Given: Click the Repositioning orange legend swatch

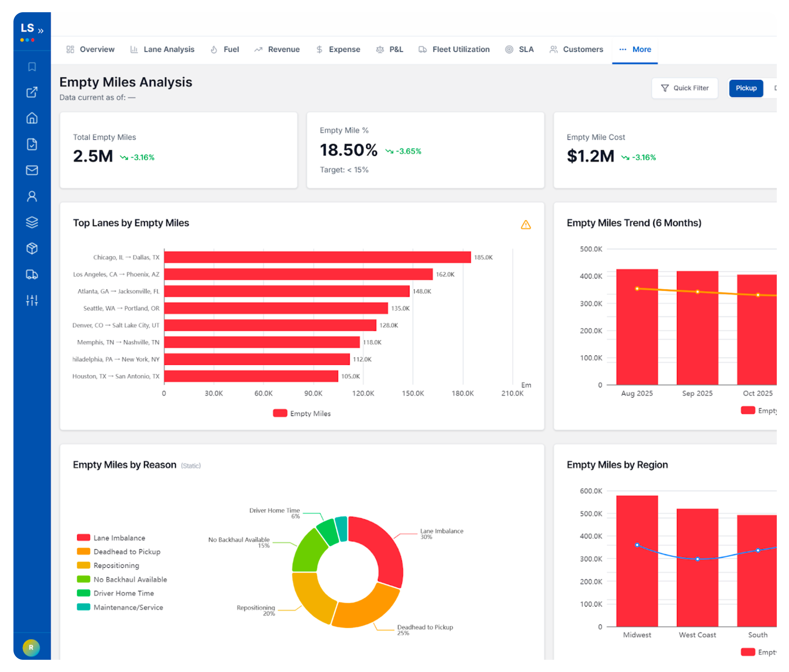Looking at the screenshot, I should (83, 565).
